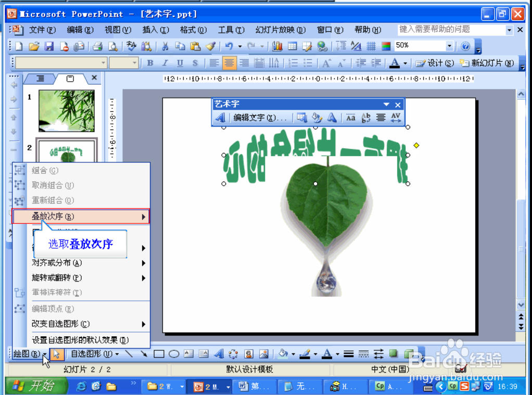Open the Undo history dropdown arrow
The image size is (532, 395).
[x=240, y=46]
